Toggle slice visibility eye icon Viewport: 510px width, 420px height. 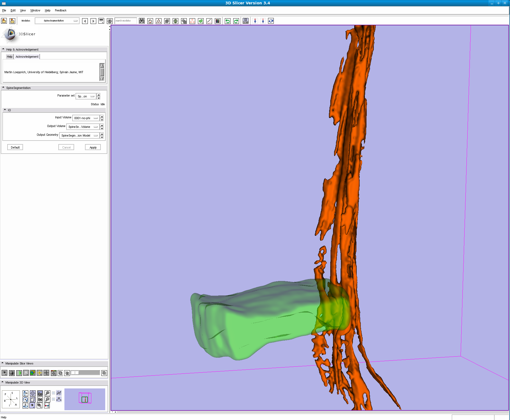pos(4,373)
